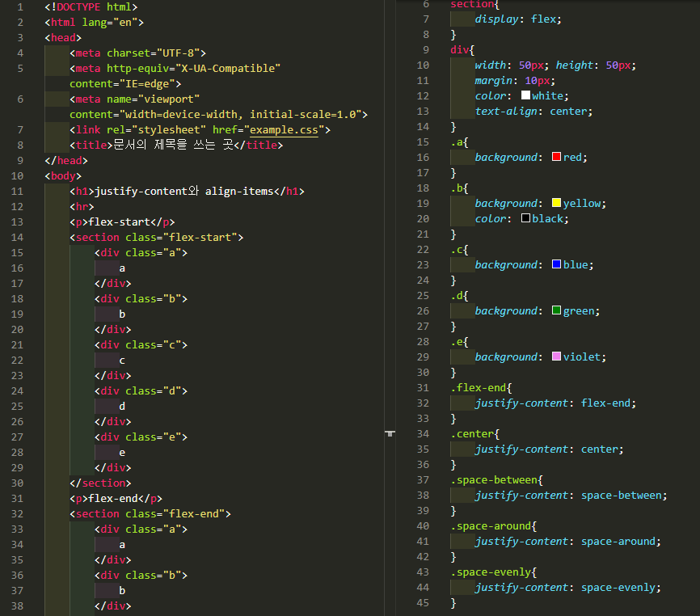This screenshot has width=700, height=616.
Task: Click the .b{ selector in CSS
Action: tap(459, 188)
